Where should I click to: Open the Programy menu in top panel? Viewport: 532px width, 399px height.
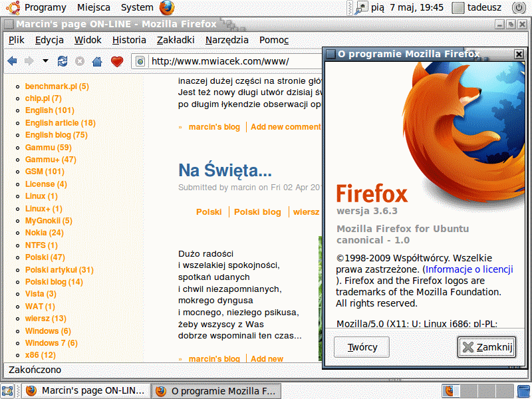pos(37,8)
